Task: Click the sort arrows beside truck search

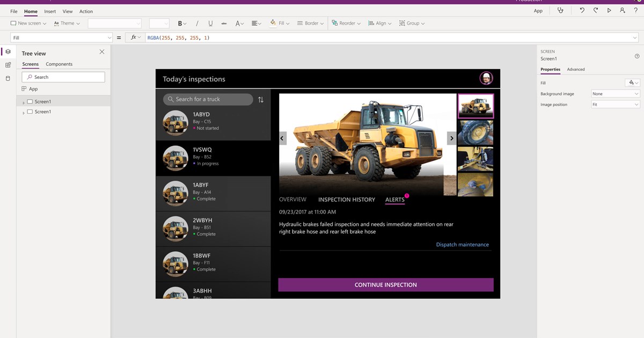Action: tap(261, 100)
